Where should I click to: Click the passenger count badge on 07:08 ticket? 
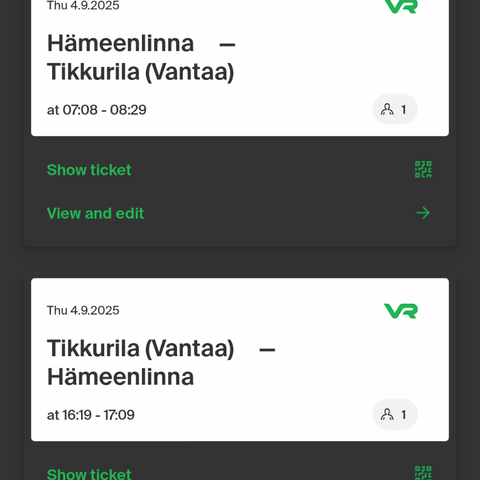(395, 109)
